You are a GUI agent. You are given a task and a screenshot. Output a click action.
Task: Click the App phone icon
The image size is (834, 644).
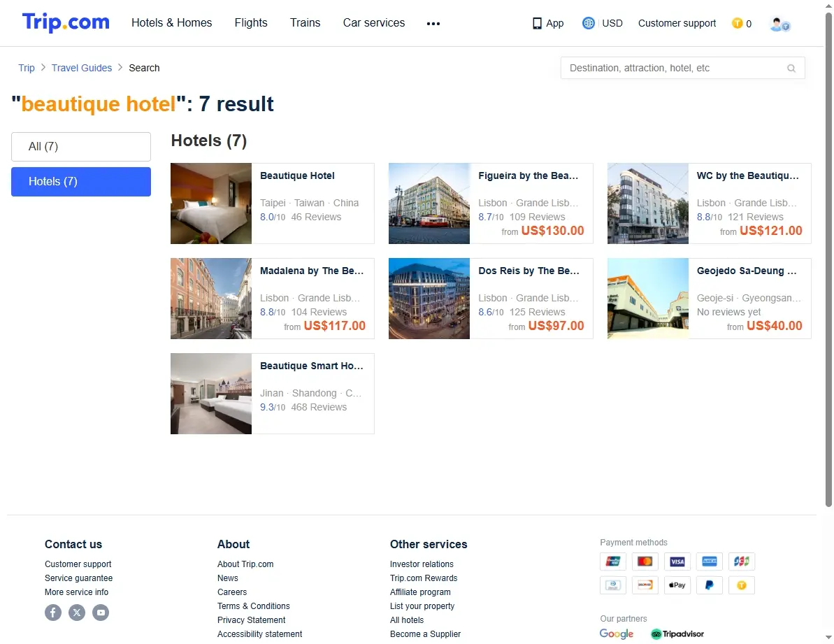(x=537, y=23)
